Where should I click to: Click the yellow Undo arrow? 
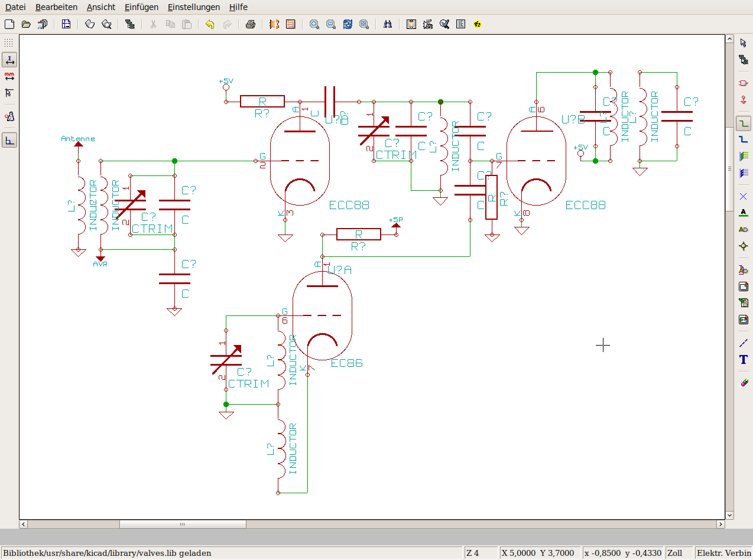pyautogui.click(x=210, y=24)
